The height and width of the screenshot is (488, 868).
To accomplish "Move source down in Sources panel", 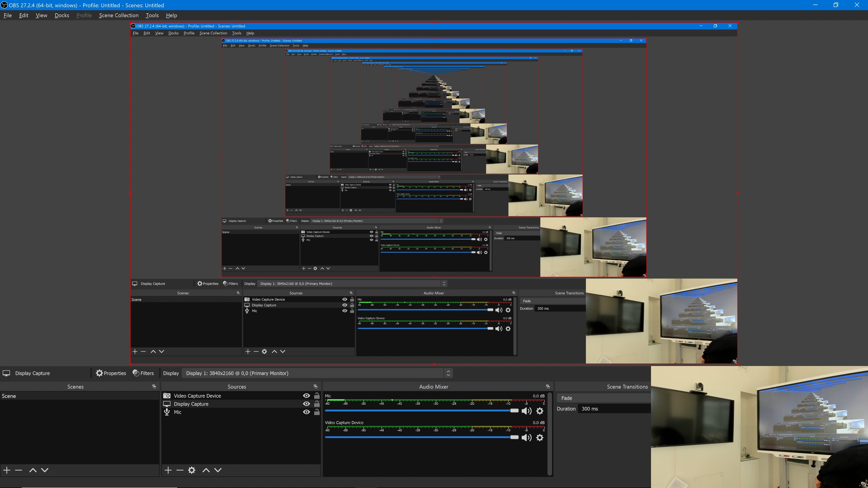I will (218, 470).
